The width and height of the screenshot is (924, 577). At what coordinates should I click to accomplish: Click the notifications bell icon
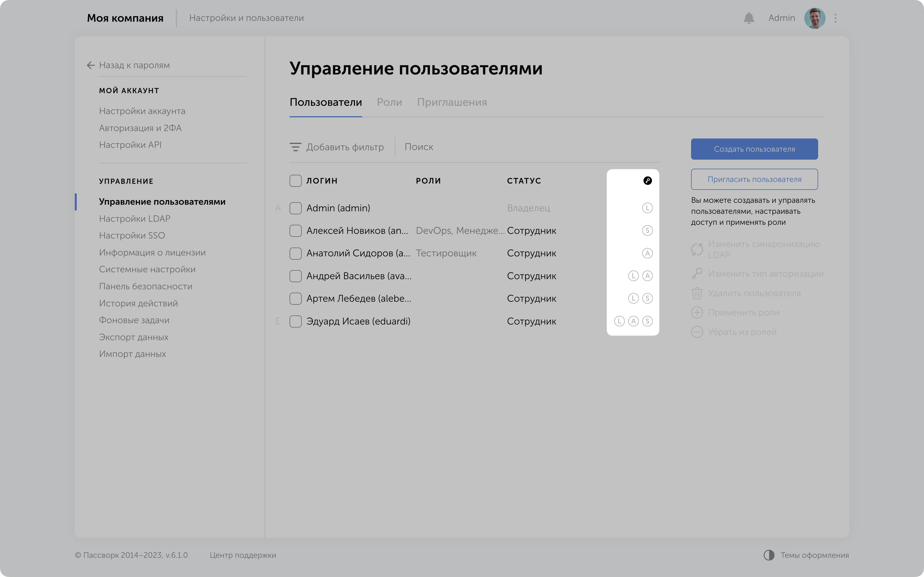click(x=749, y=18)
